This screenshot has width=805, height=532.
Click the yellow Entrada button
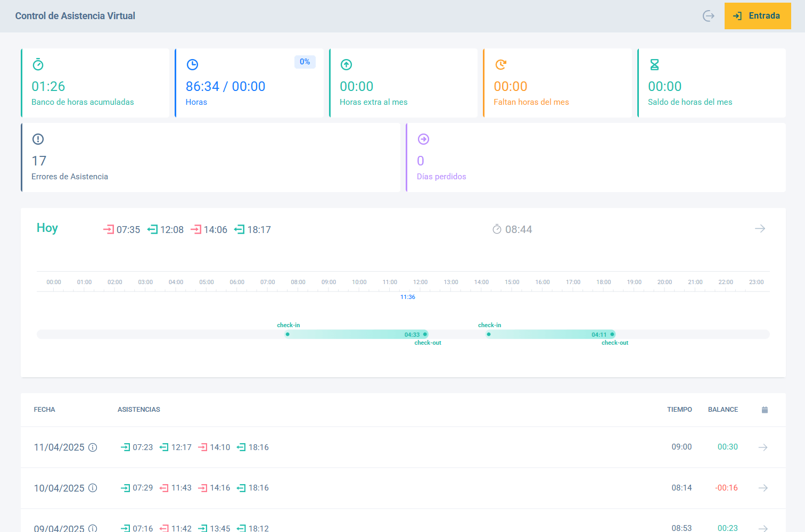pos(757,16)
